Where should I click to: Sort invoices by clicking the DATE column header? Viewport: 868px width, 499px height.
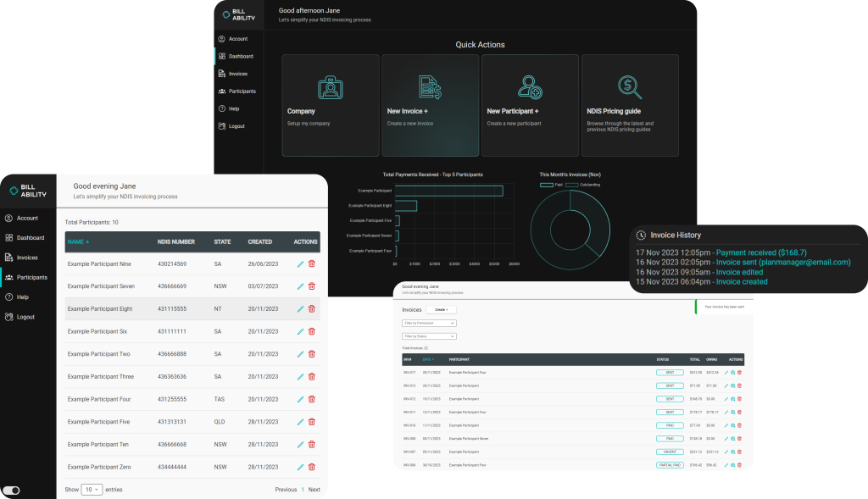point(428,359)
